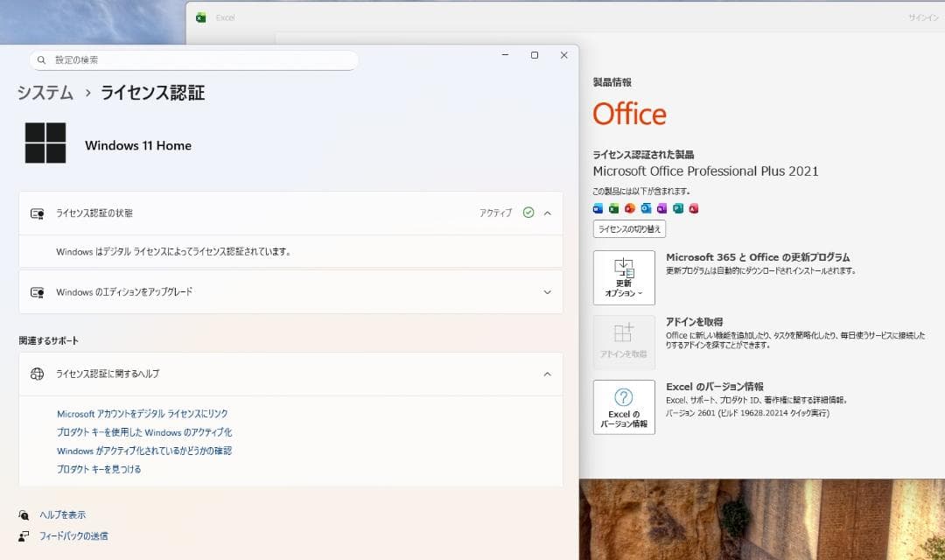
Task: Click the feedback icon next to フィードバックの送信
Action: pos(24,535)
